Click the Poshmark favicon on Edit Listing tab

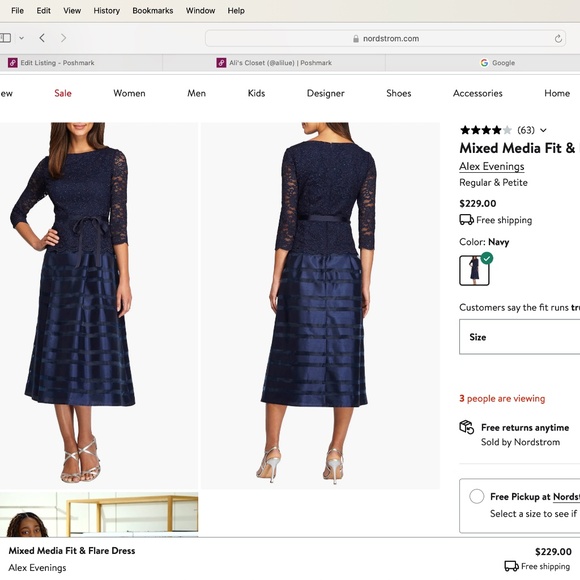click(13, 63)
